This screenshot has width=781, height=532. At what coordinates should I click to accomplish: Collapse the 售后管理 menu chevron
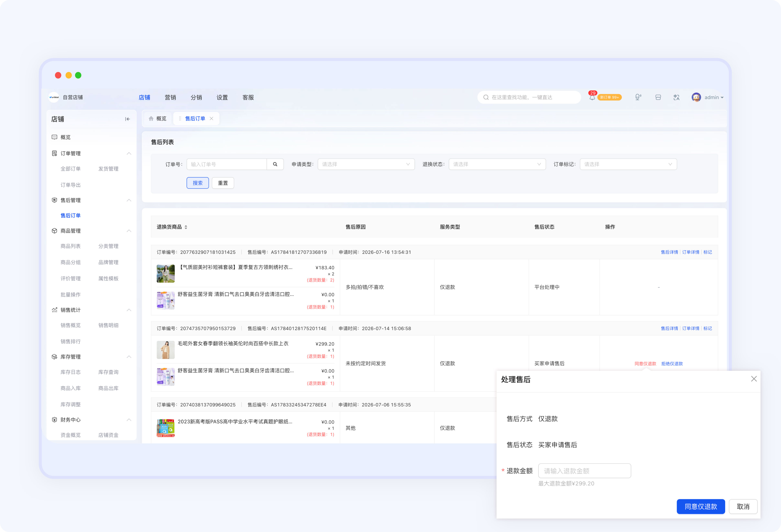[x=129, y=200]
